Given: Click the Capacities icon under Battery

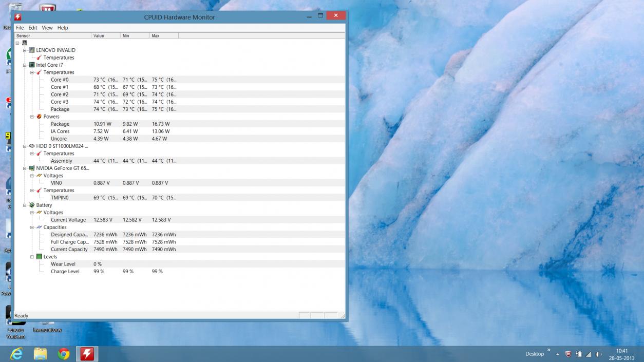Looking at the screenshot, I should click(39, 227).
